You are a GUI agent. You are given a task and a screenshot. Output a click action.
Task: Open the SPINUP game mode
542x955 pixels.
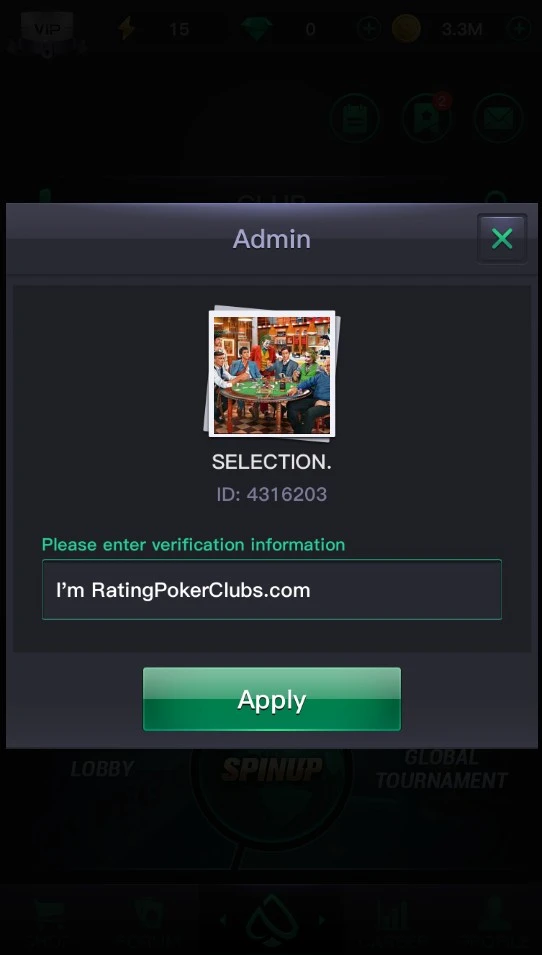(272, 769)
